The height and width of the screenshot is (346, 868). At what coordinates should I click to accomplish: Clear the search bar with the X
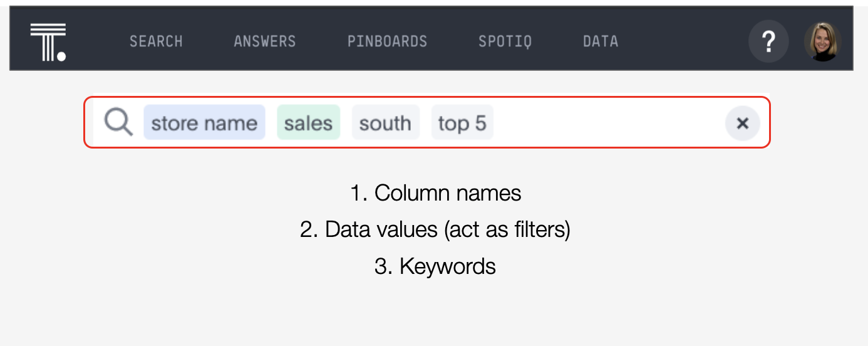743,123
